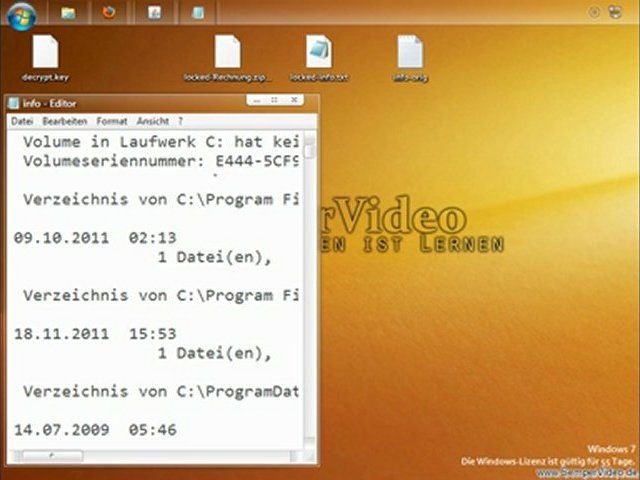Switch to the Editor taskbar button
640x480 pixels.
(x=198, y=13)
